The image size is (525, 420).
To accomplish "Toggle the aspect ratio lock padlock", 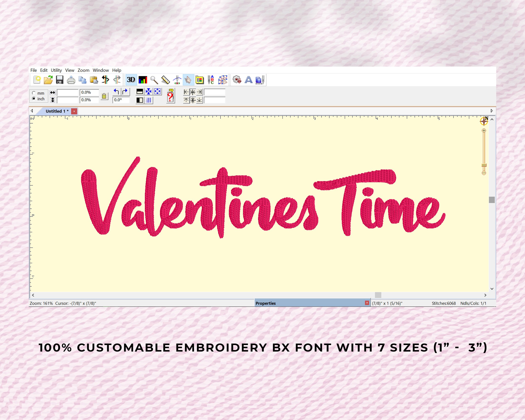I will point(104,96).
